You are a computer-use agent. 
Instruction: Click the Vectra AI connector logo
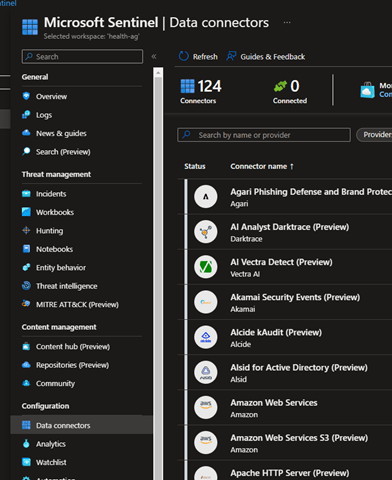coord(206,267)
